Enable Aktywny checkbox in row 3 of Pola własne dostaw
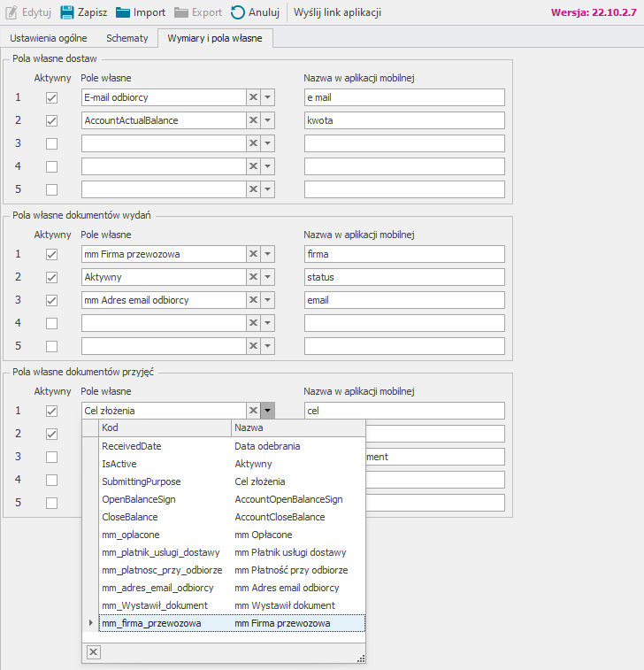 pyautogui.click(x=51, y=143)
